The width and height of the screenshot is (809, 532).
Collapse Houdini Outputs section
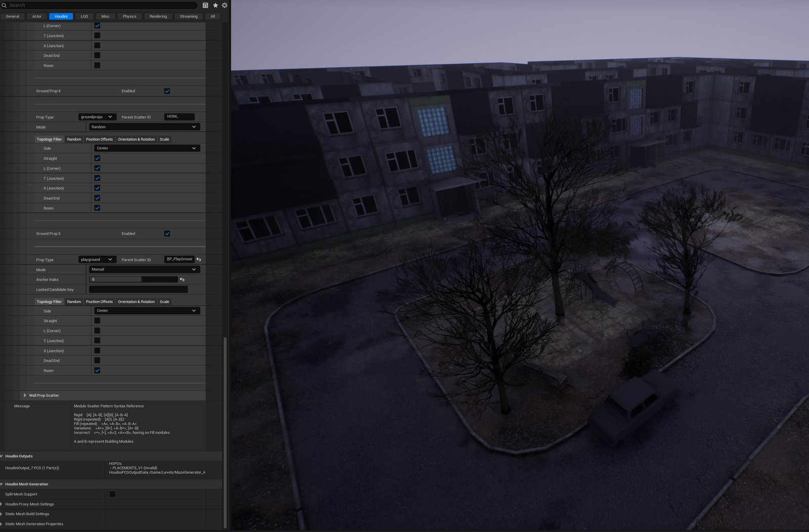point(2,456)
